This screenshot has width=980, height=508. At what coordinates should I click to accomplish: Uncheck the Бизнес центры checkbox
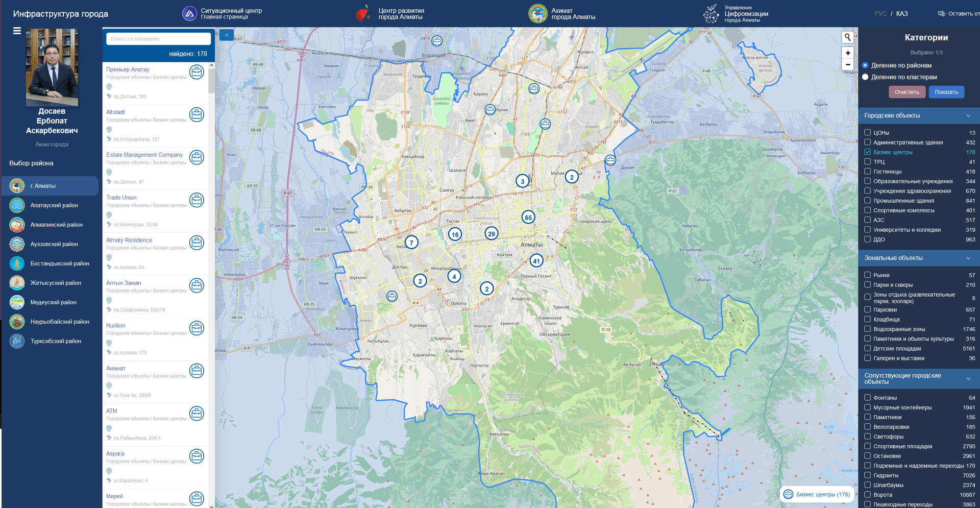867,152
